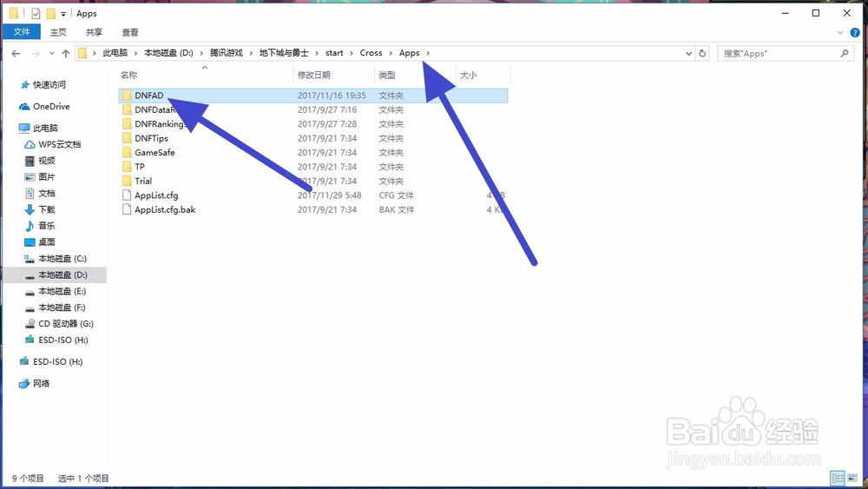Open recent locations dropdown arrow
Image resolution: width=868 pixels, height=489 pixels.
click(51, 53)
